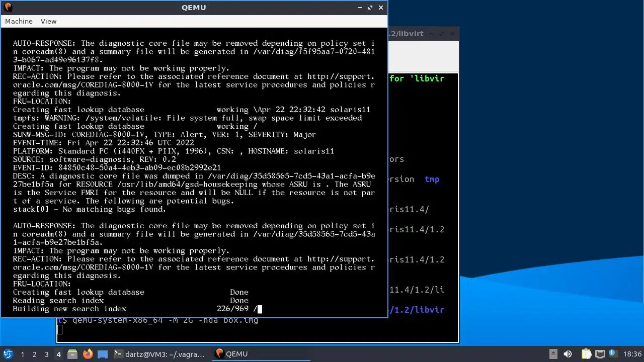
Task: Minimize the QEMU window
Action: (360, 8)
